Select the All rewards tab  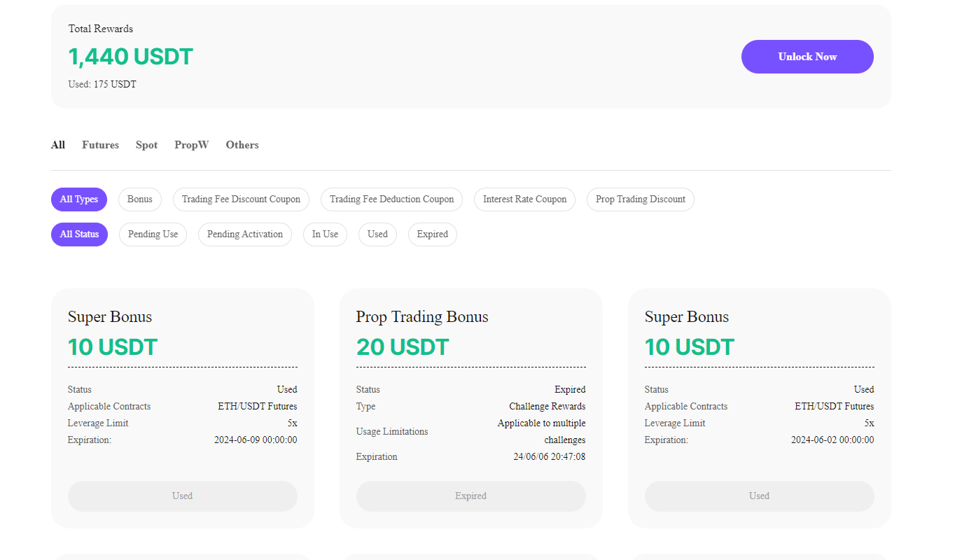click(58, 145)
